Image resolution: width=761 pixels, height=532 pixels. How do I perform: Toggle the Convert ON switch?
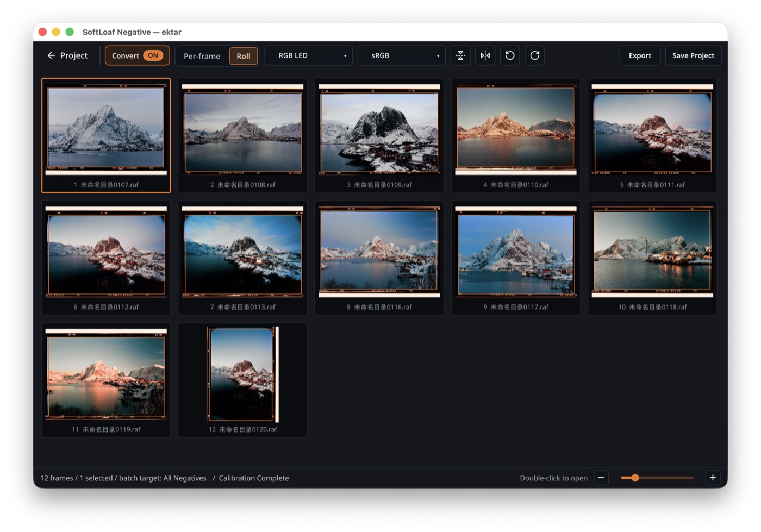(137, 55)
